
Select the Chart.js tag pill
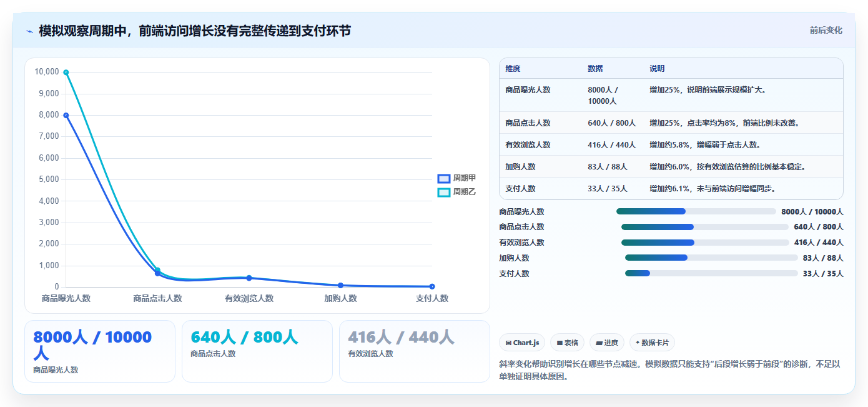(x=522, y=343)
